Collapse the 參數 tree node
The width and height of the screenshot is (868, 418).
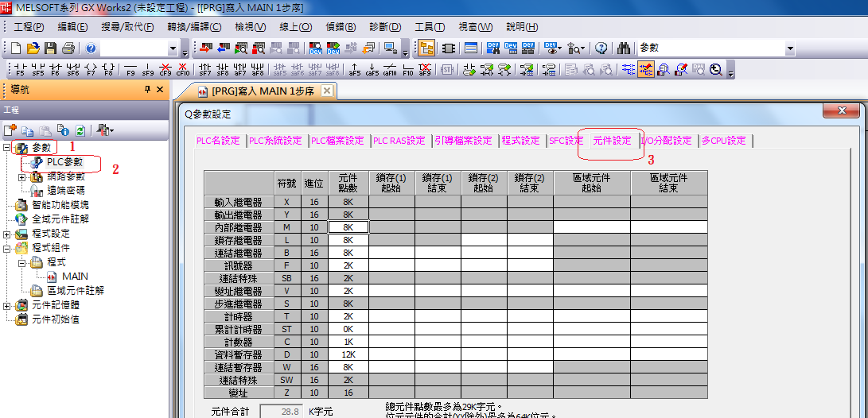8,148
